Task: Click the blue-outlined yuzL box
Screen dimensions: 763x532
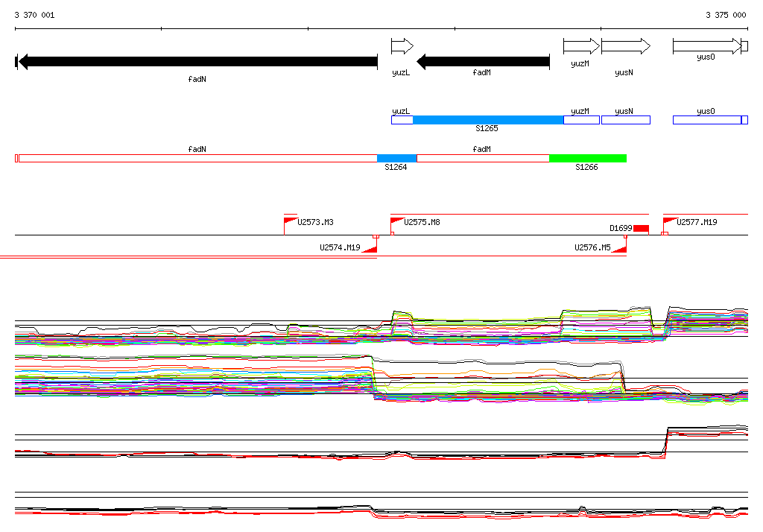Action: click(x=402, y=120)
